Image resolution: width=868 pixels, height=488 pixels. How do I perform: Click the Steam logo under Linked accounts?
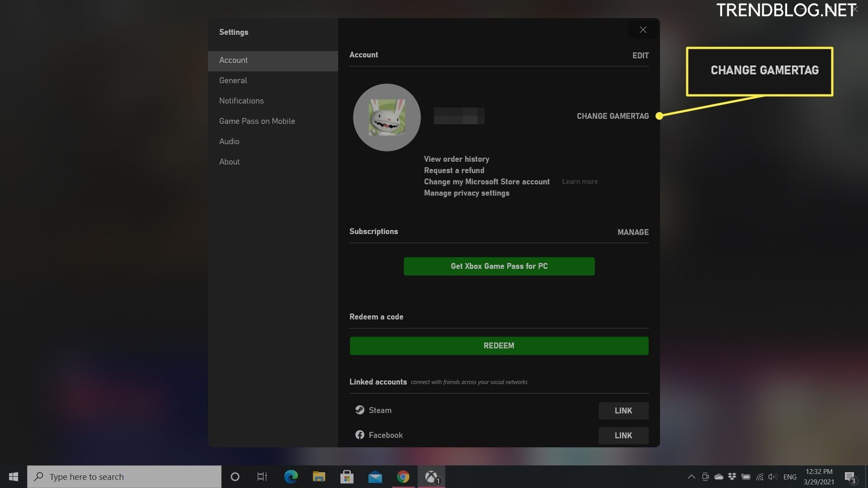[x=359, y=410]
